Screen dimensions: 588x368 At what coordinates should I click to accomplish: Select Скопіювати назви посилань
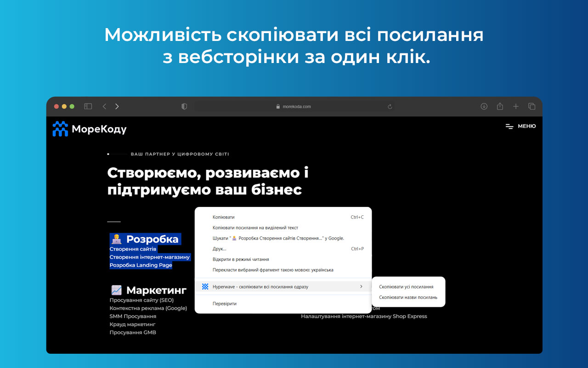point(408,297)
